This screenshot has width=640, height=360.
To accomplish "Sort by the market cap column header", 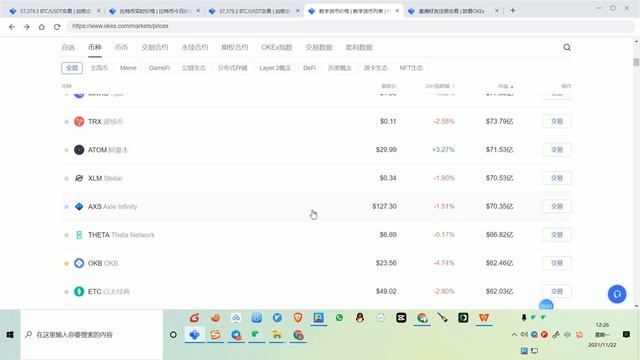I will click(505, 86).
